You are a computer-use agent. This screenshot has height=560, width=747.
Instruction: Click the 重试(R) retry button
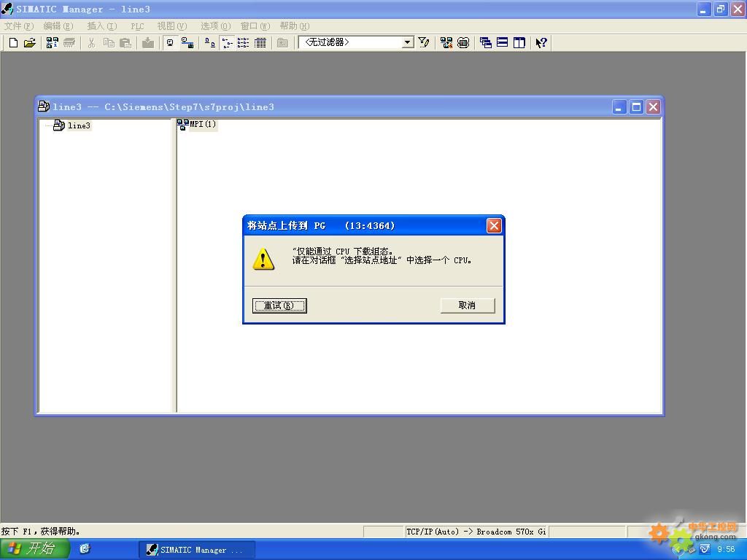pyautogui.click(x=279, y=306)
